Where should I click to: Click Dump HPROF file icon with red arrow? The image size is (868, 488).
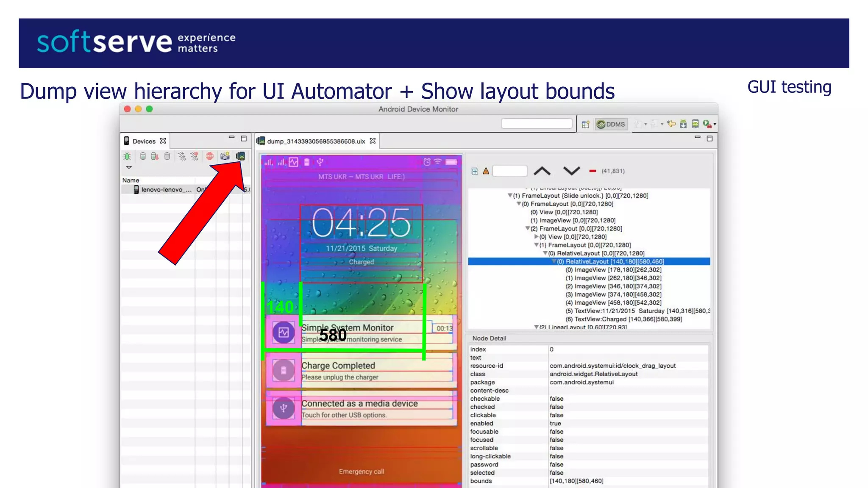[155, 156]
